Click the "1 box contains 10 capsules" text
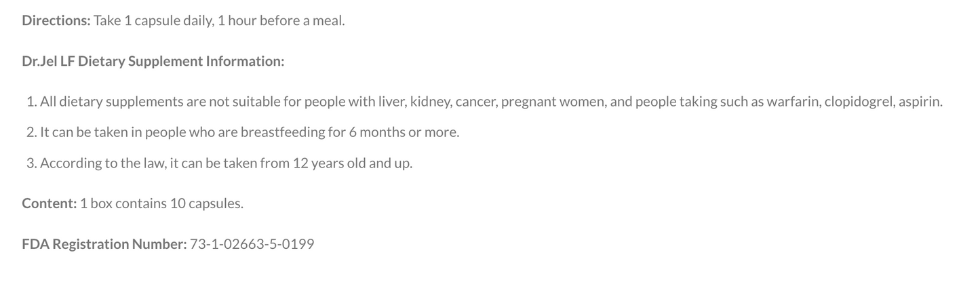 (x=161, y=203)
